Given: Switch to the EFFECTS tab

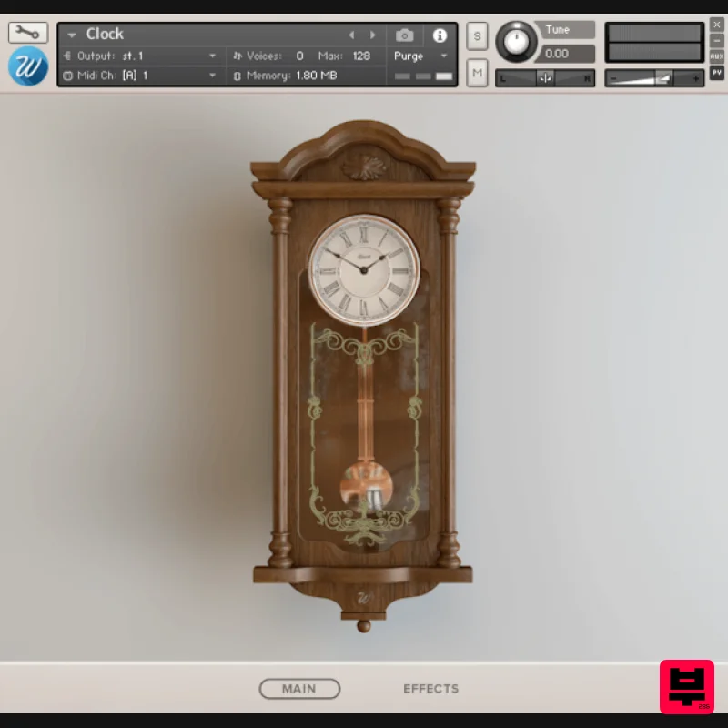Looking at the screenshot, I should pos(430,689).
